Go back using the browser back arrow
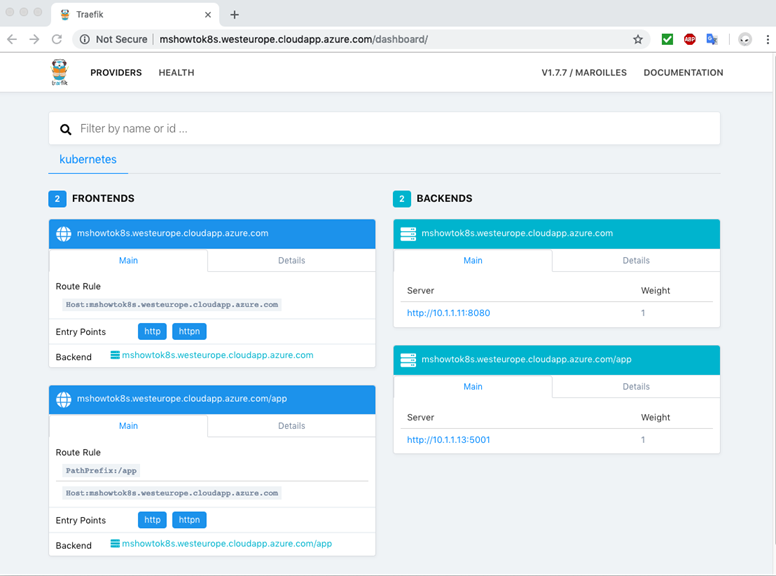Image resolution: width=776 pixels, height=576 pixels. click(x=12, y=39)
